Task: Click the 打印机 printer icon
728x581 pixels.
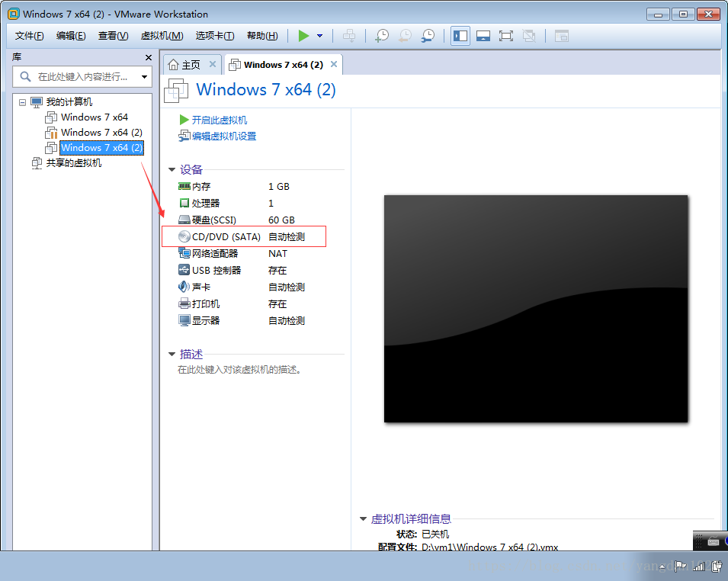Action: (184, 303)
